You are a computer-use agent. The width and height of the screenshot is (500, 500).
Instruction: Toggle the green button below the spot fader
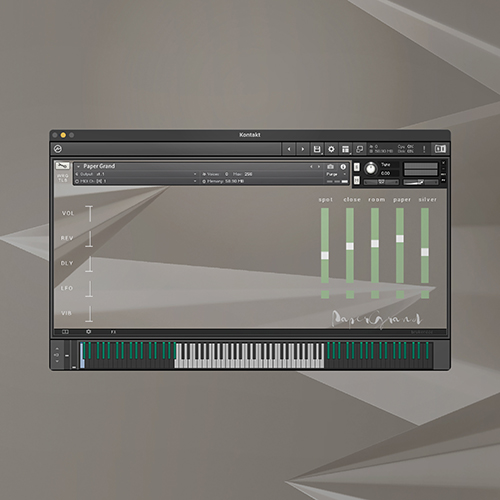pyautogui.click(x=325, y=294)
